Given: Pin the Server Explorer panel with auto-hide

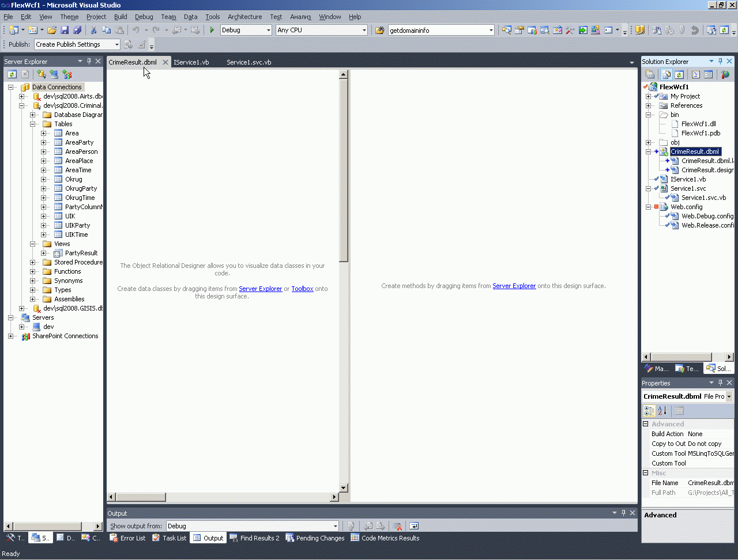Looking at the screenshot, I should tap(89, 61).
